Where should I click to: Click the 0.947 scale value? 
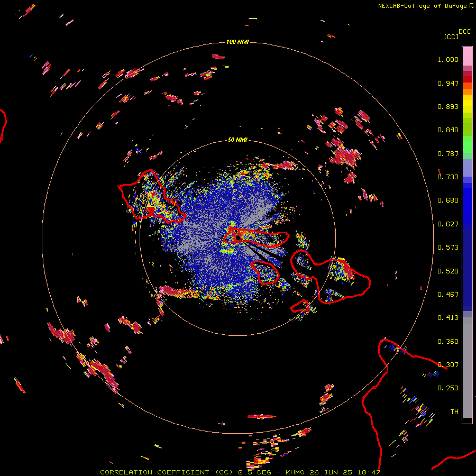point(448,83)
